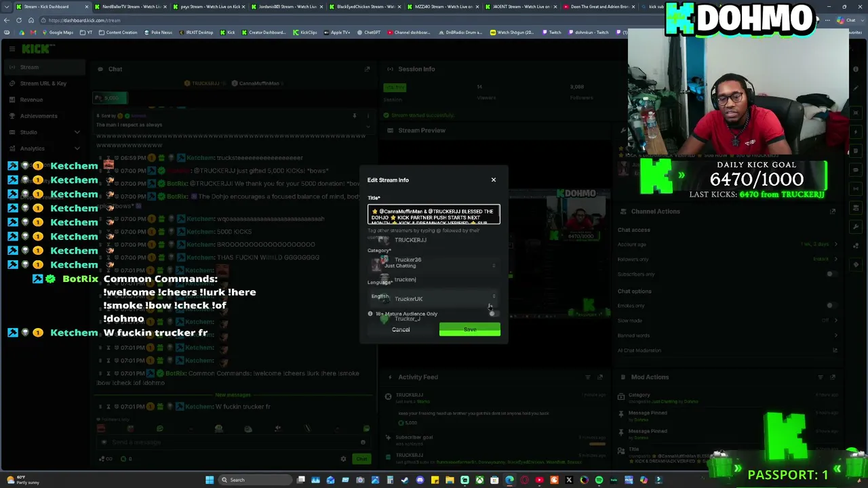Click the Kick logo in the dashboard
The image size is (868, 488).
pyautogui.click(x=35, y=49)
